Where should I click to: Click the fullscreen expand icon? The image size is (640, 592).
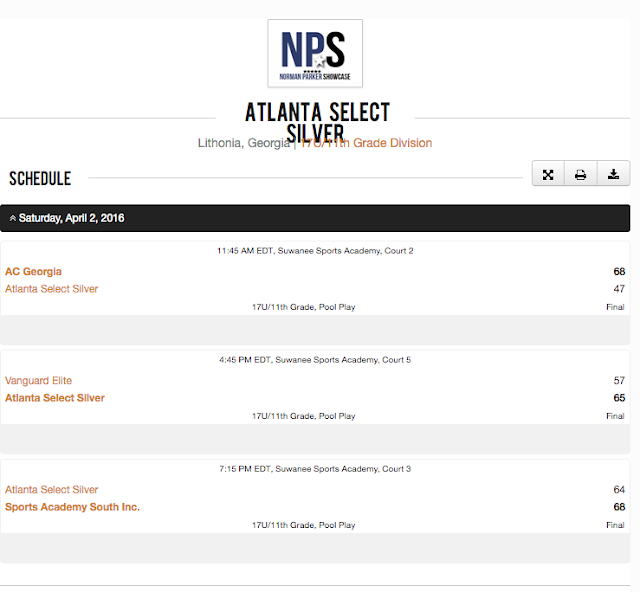tap(548, 175)
